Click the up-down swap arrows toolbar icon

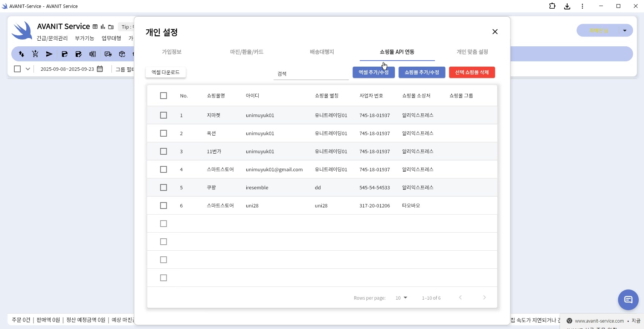coord(21,54)
